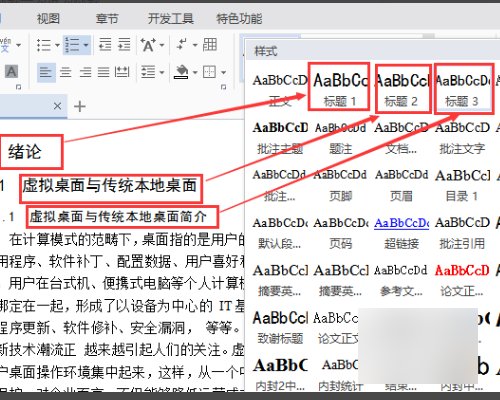Close the current document tab
This screenshot has width=500, height=400.
[57, 106]
